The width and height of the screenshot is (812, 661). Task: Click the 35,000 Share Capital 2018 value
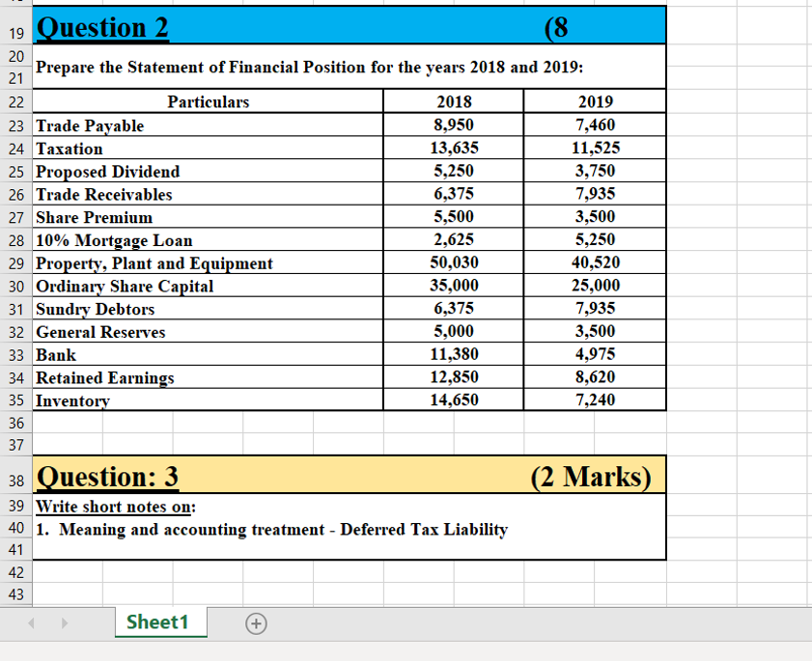pyautogui.click(x=454, y=286)
